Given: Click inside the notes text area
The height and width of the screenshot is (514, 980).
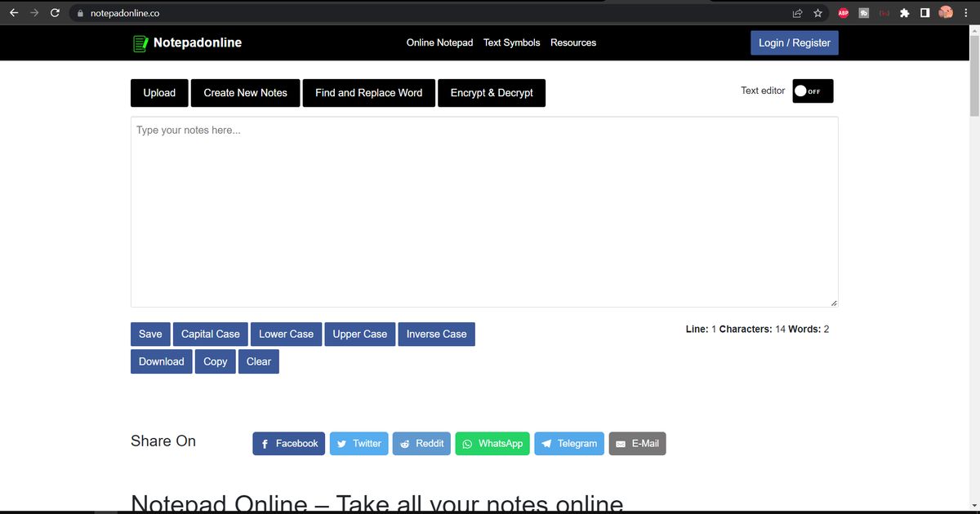Looking at the screenshot, I should pyautogui.click(x=484, y=212).
